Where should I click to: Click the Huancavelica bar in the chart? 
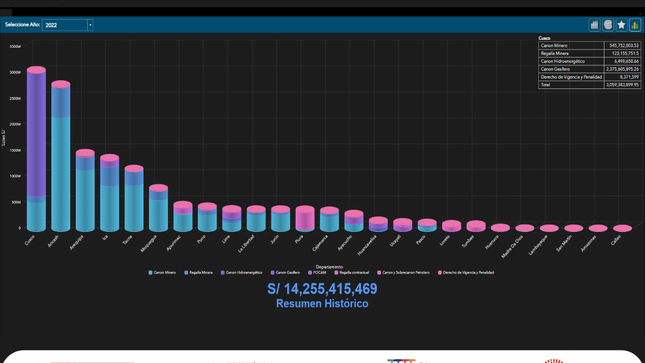tap(378, 224)
